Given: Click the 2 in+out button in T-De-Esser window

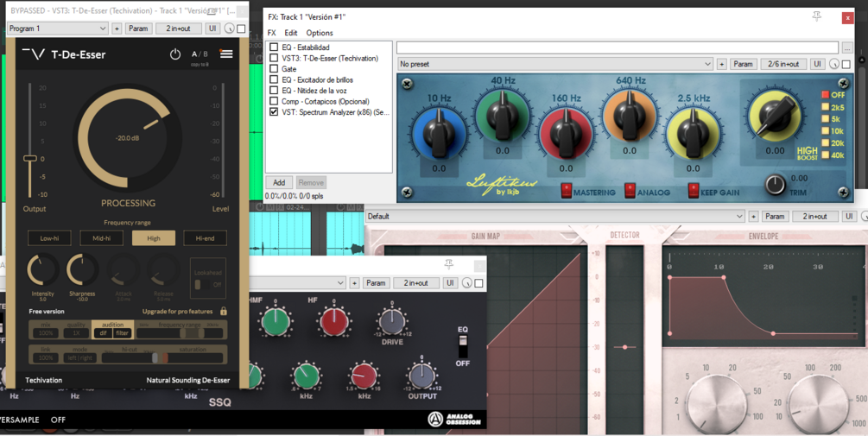Looking at the screenshot, I should (178, 28).
